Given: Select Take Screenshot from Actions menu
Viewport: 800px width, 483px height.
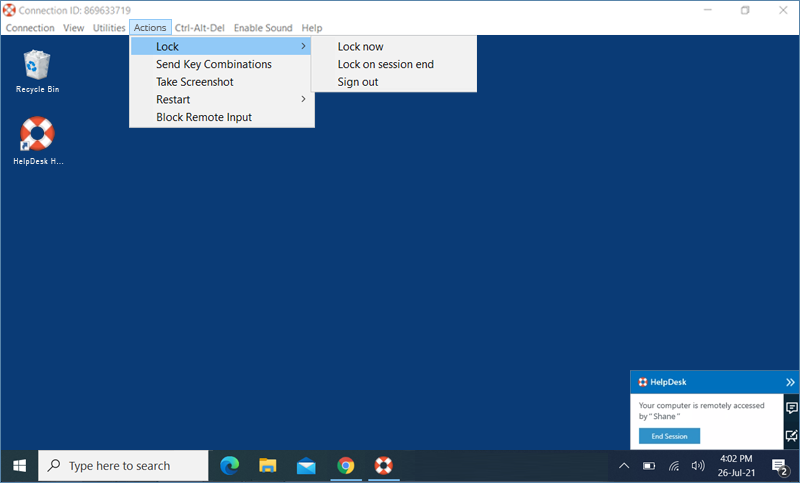Looking at the screenshot, I should 195,82.
